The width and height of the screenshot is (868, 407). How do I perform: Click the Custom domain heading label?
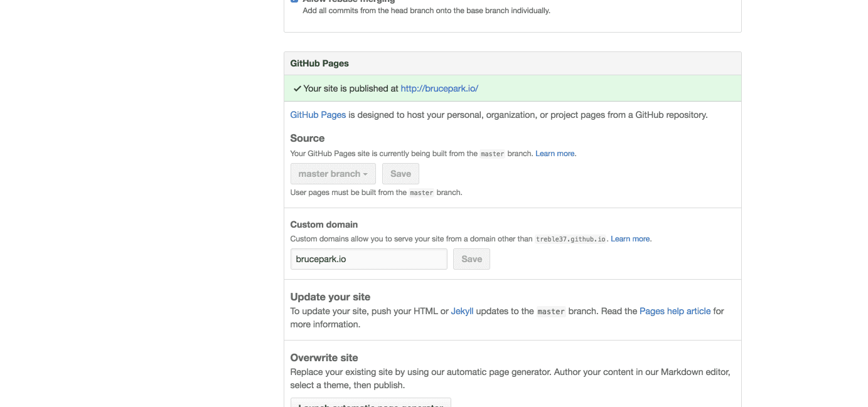[x=324, y=225]
